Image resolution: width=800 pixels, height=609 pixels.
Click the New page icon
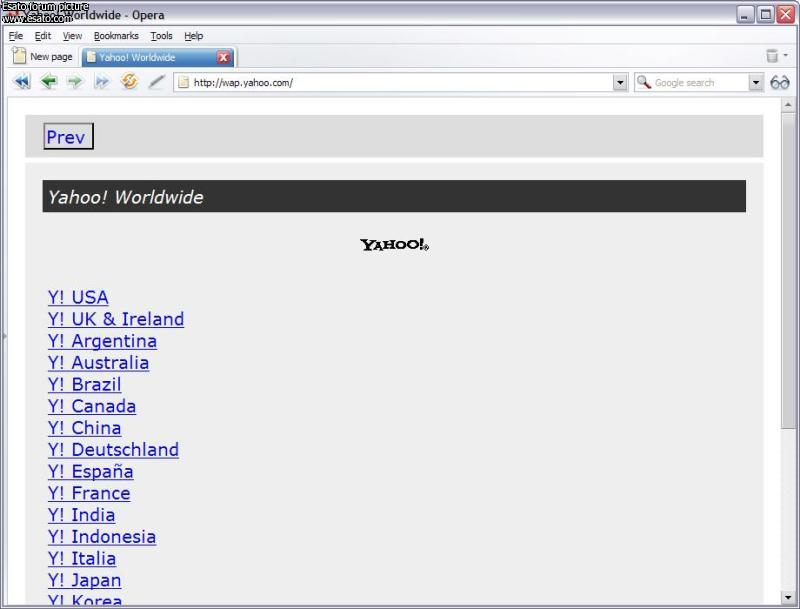pyautogui.click(x=19, y=55)
